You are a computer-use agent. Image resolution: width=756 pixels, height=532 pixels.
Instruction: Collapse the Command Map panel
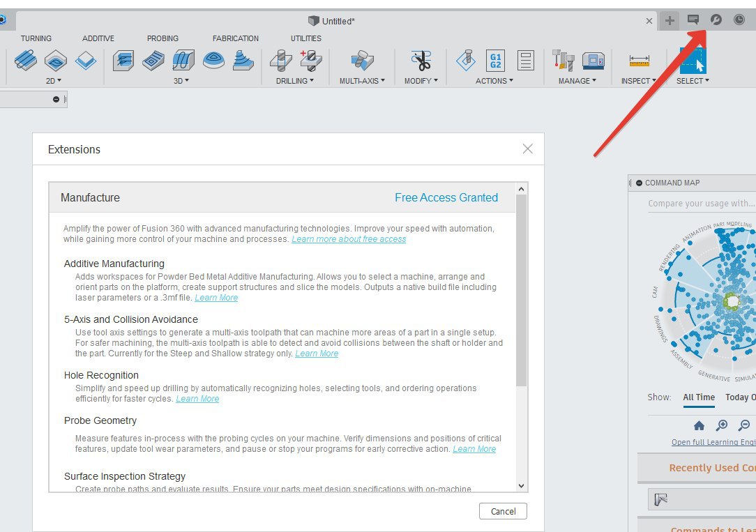point(639,183)
